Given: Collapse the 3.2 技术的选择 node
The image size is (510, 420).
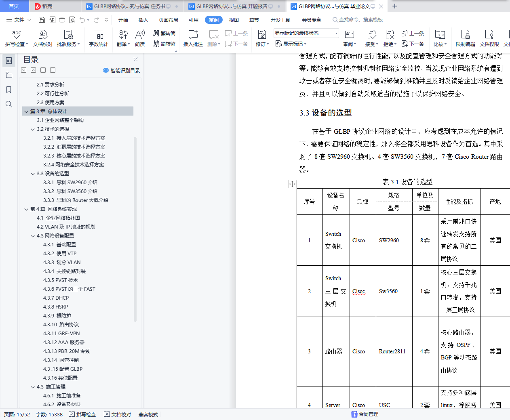Looking at the screenshot, I should tap(33, 129).
